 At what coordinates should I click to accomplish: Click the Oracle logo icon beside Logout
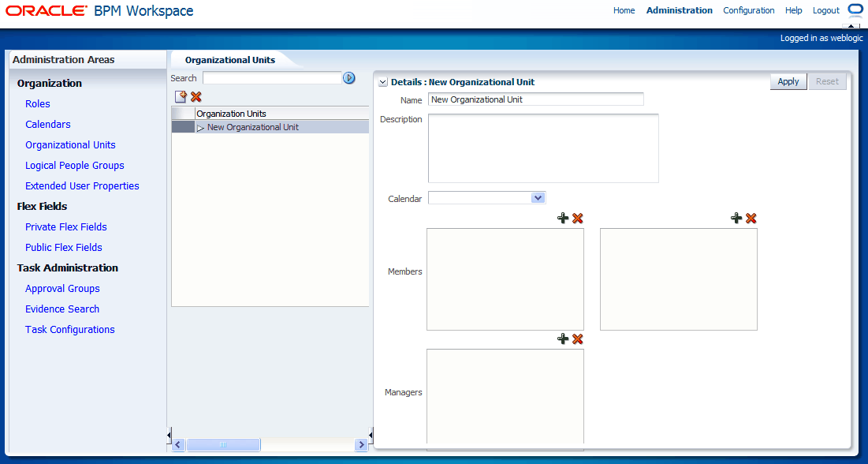click(855, 10)
